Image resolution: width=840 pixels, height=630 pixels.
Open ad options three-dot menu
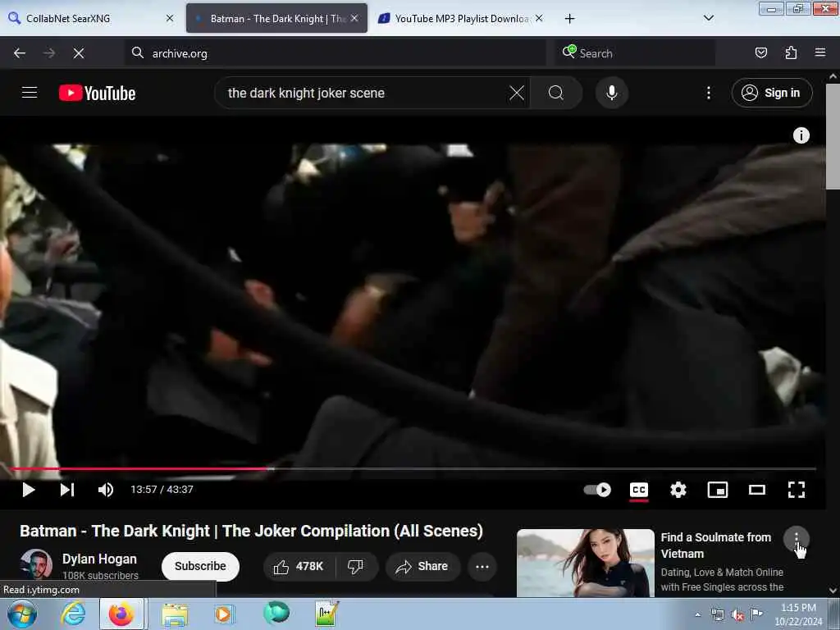[796, 538]
